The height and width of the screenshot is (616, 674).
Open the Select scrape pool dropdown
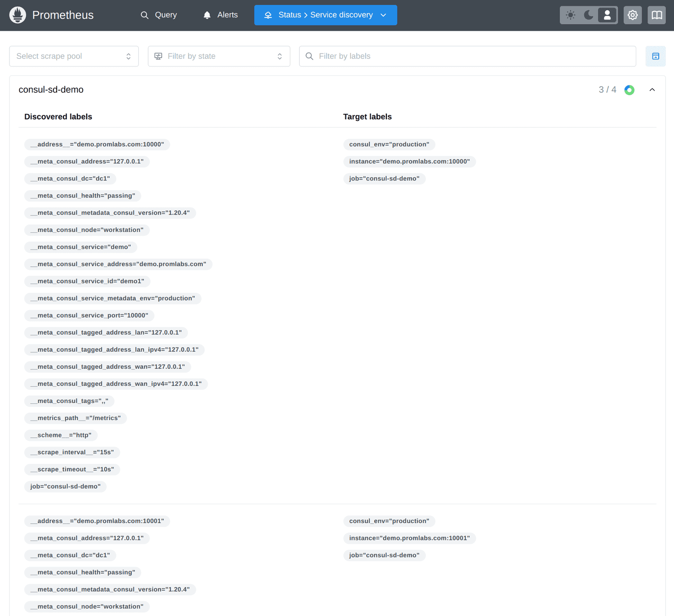(x=74, y=56)
